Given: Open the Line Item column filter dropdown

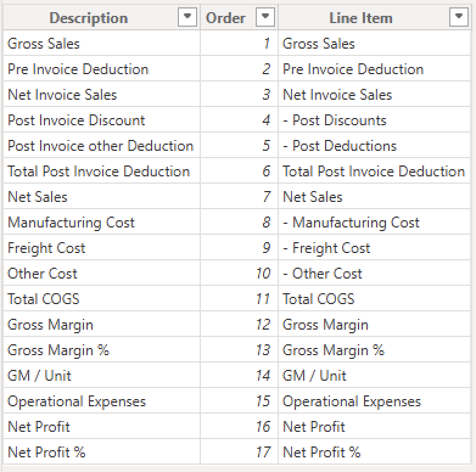Looking at the screenshot, I should click(459, 17).
